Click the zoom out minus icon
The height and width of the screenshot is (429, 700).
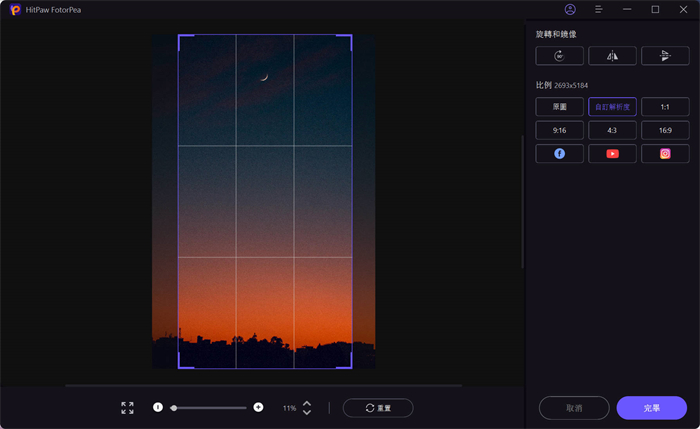point(158,407)
